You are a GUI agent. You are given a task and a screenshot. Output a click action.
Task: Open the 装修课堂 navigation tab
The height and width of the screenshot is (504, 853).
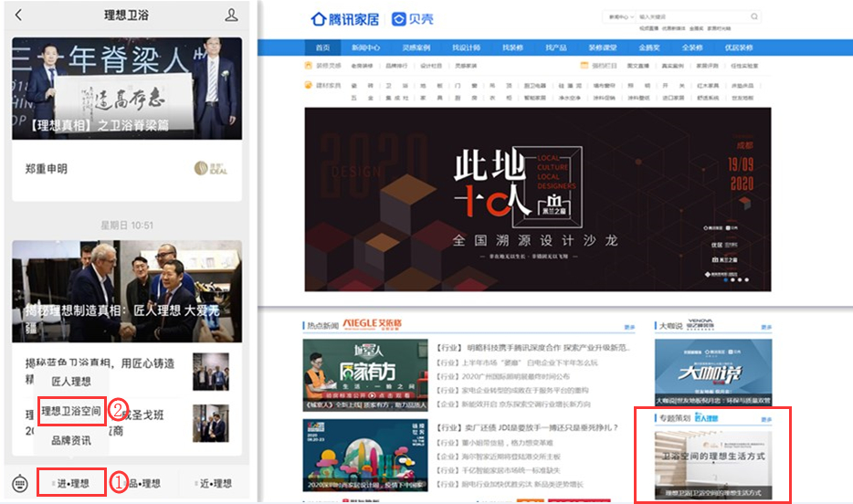click(x=602, y=47)
